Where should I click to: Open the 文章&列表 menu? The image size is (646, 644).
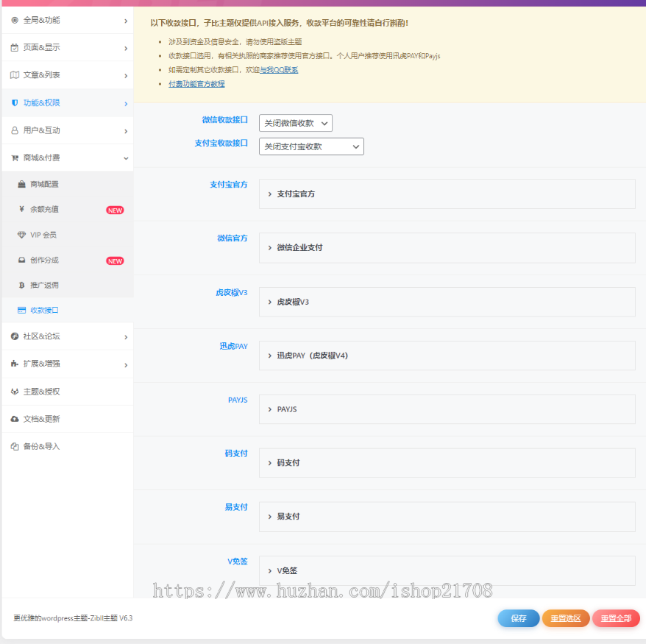pyautogui.click(x=68, y=75)
